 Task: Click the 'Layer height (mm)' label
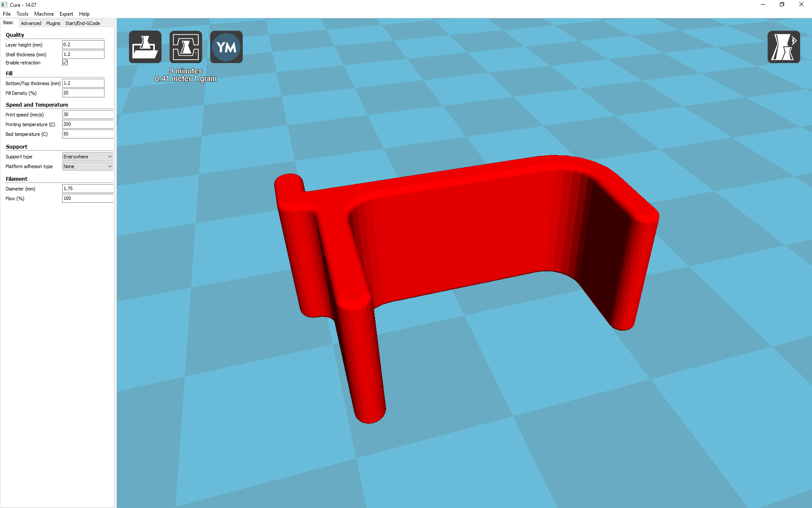tap(24, 45)
